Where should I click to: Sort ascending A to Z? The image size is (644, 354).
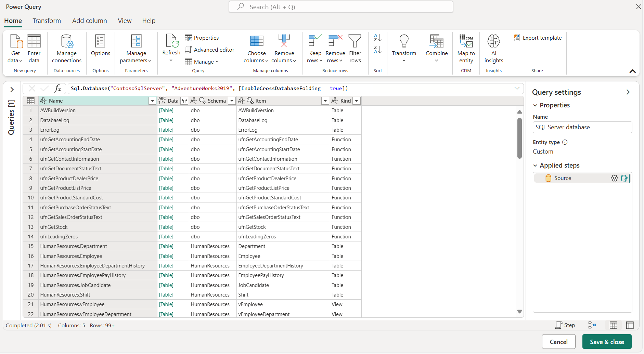point(377,38)
